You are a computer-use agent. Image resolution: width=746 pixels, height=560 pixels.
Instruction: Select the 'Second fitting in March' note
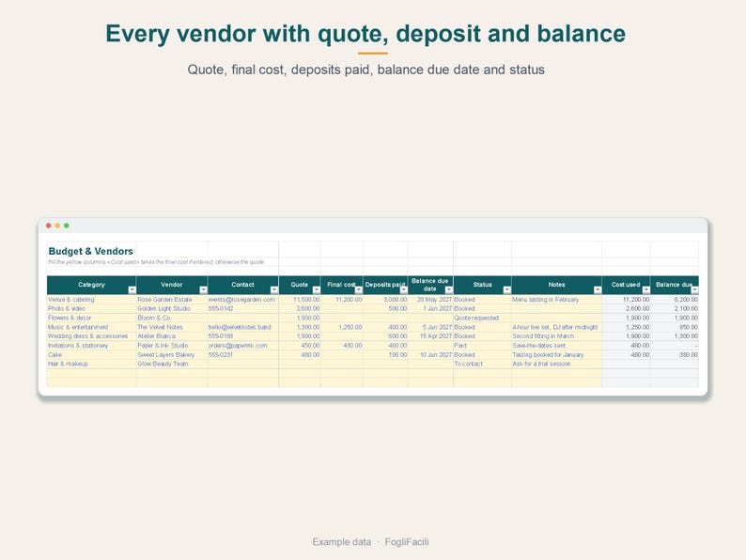[556, 336]
